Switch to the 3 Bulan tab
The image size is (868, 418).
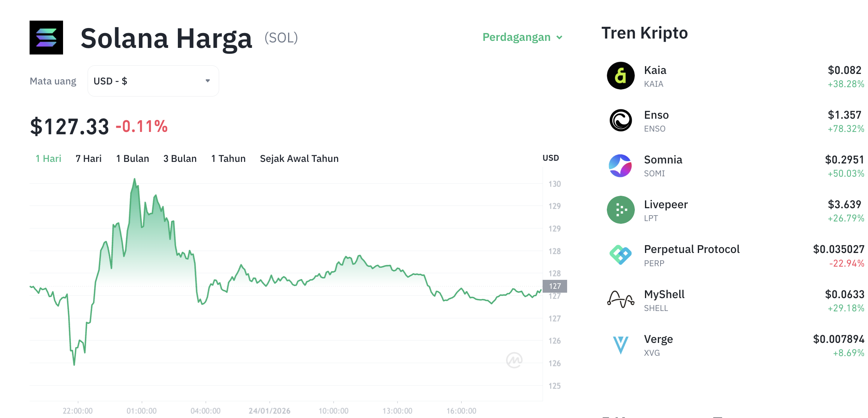pos(179,158)
